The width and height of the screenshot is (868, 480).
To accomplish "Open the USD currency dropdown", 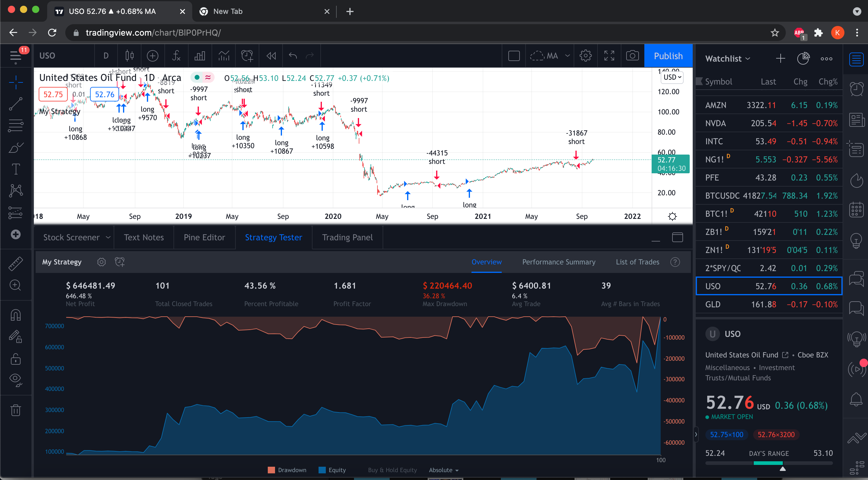I will [x=672, y=77].
